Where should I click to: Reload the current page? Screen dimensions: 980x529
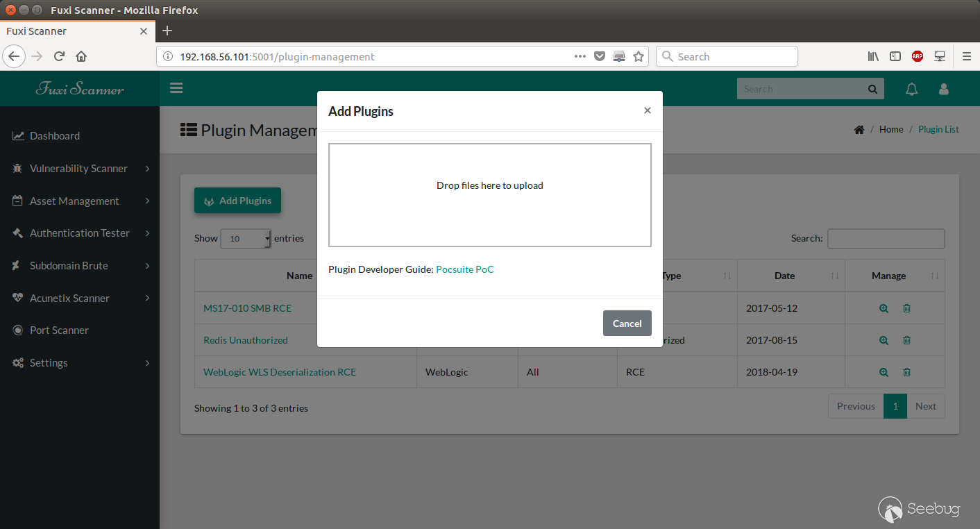59,56
